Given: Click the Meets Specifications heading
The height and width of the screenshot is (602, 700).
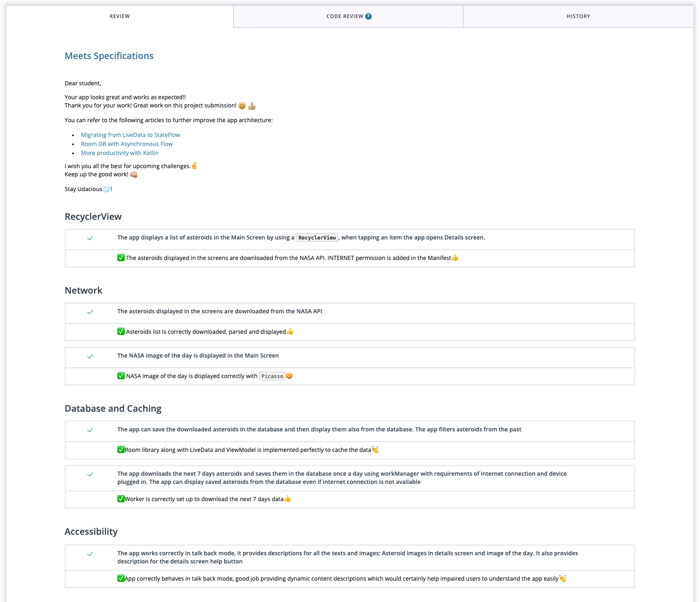Looking at the screenshot, I should click(x=109, y=56).
